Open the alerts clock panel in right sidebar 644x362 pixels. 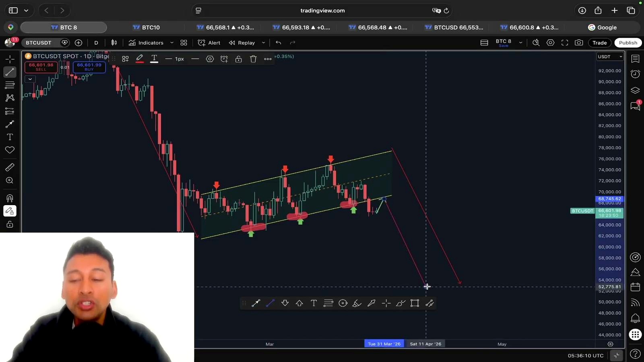pos(635,74)
